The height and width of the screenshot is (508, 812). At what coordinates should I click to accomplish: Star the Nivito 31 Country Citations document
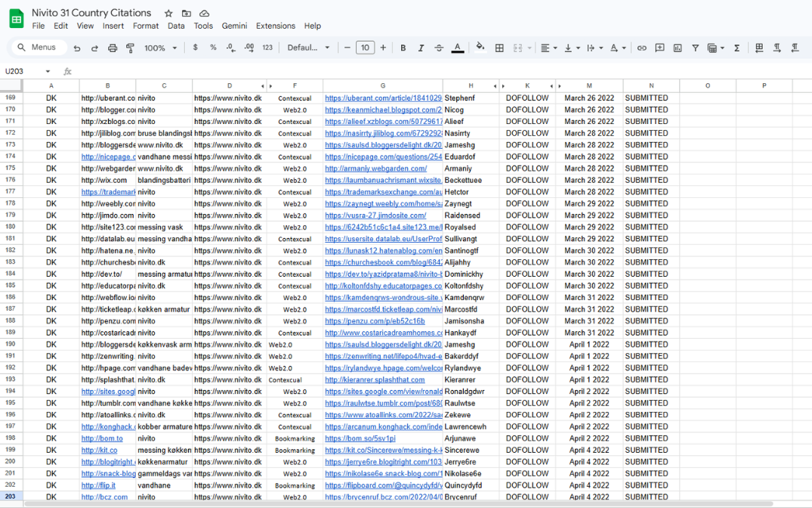pyautogui.click(x=168, y=14)
